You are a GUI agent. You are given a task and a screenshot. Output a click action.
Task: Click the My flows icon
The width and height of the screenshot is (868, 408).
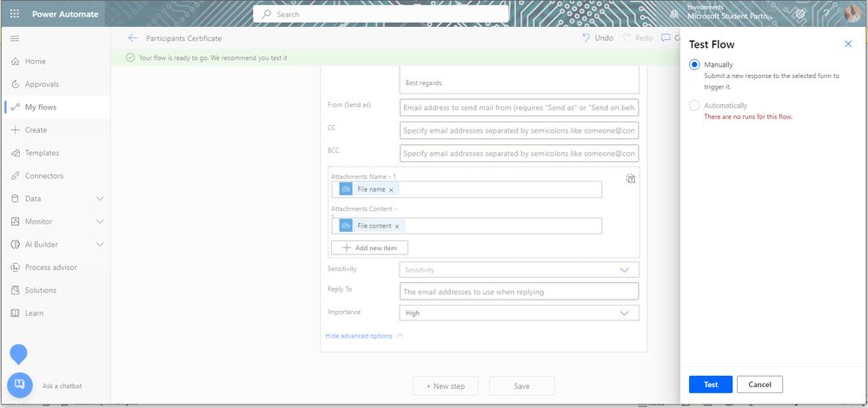coord(15,108)
